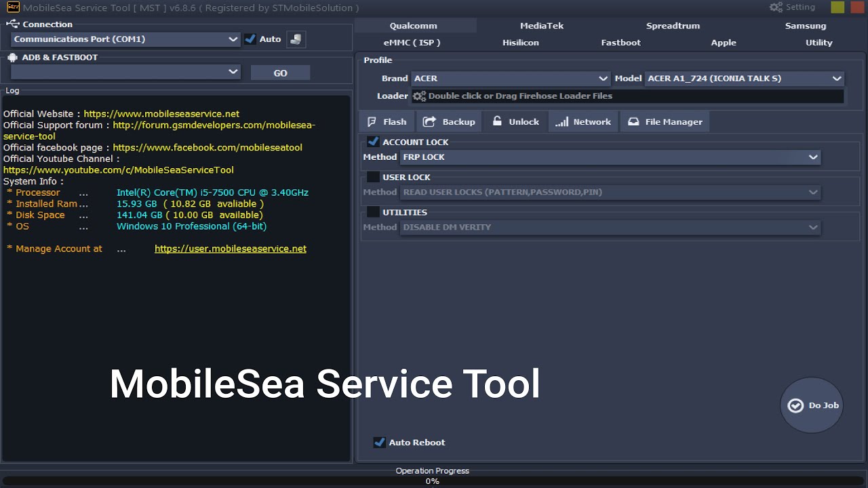The width and height of the screenshot is (868, 488).
Task: Click the Setting gear icon
Action: coord(776,7)
